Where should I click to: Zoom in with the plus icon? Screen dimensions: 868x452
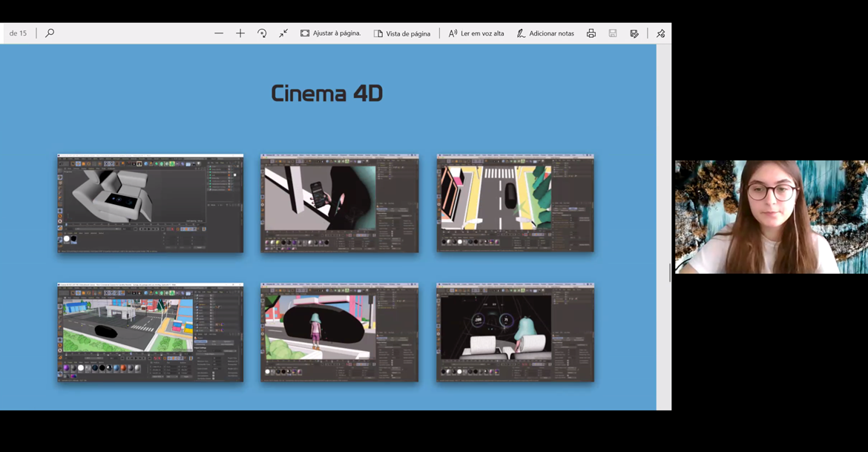[x=240, y=33]
